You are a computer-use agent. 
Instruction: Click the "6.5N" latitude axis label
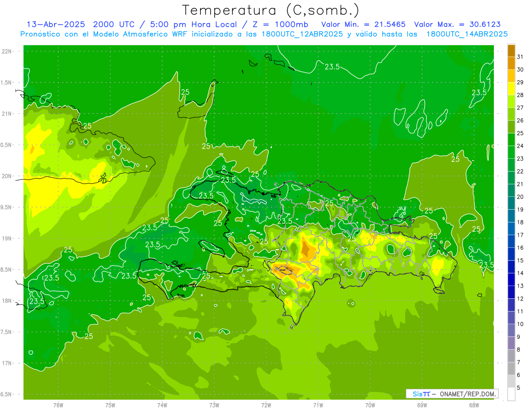pos(7,394)
